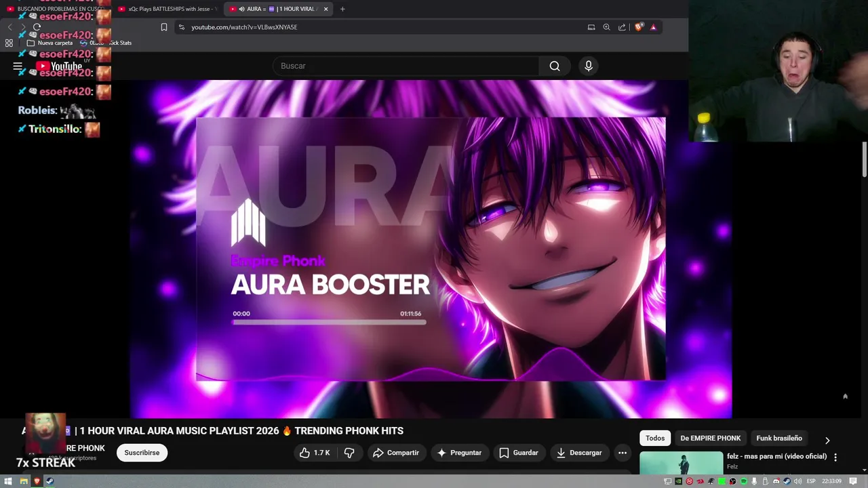Switch the ESP keyboard language indicator
Screen dimensions: 868x488
pyautogui.click(x=811, y=481)
